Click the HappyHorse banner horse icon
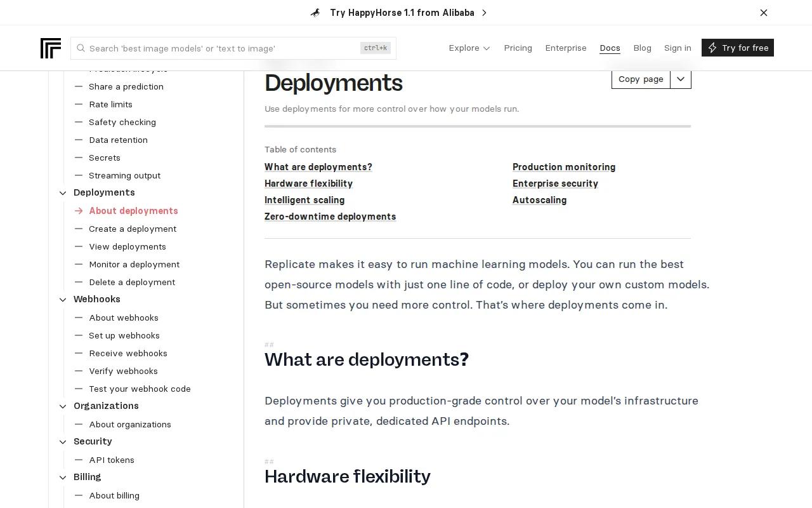 [315, 13]
